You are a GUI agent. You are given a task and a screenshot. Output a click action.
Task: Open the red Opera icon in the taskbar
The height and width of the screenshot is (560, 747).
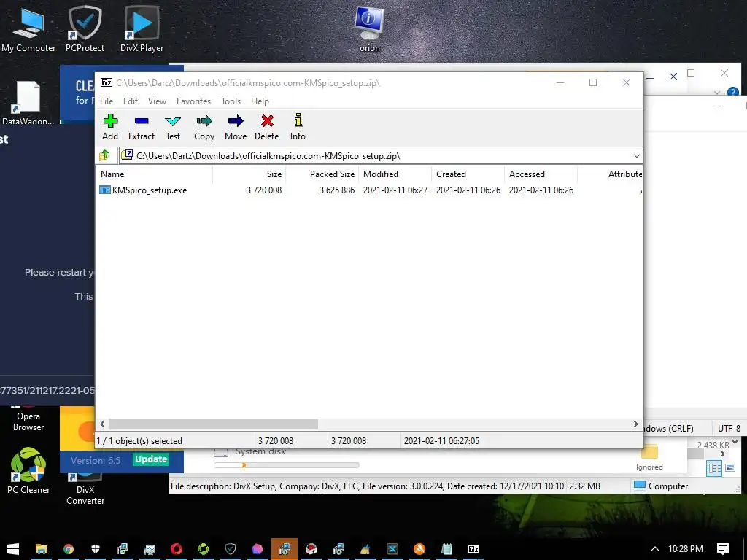pos(177,549)
